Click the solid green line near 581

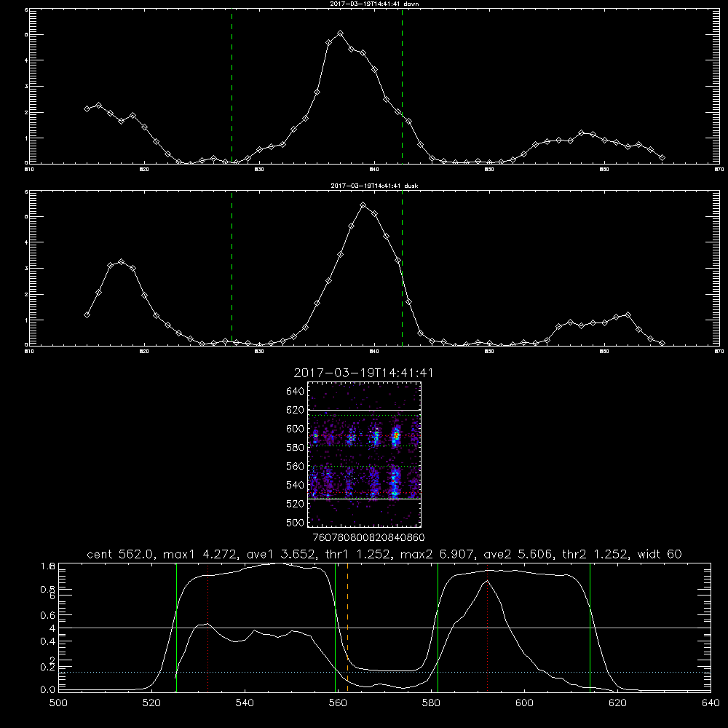click(x=438, y=628)
